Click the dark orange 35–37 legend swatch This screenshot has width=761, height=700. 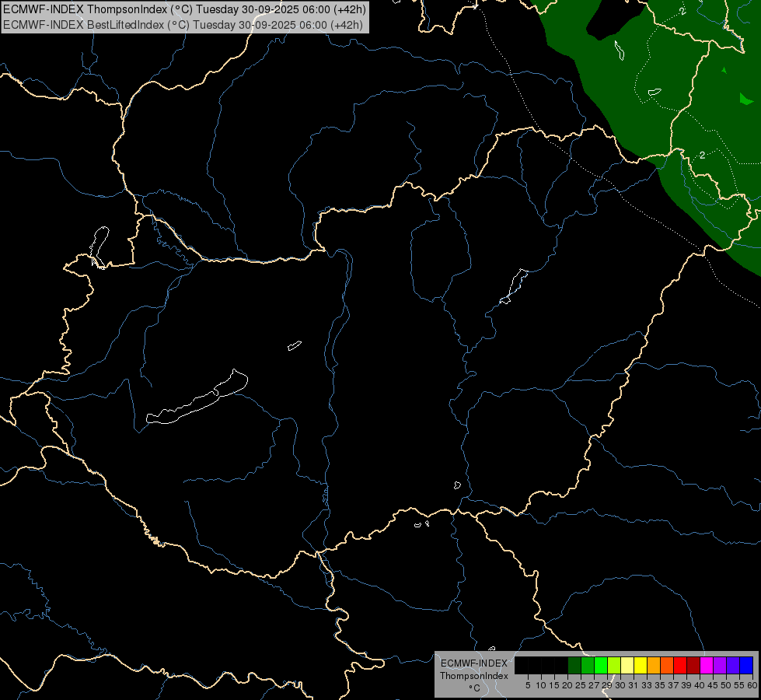(667, 666)
